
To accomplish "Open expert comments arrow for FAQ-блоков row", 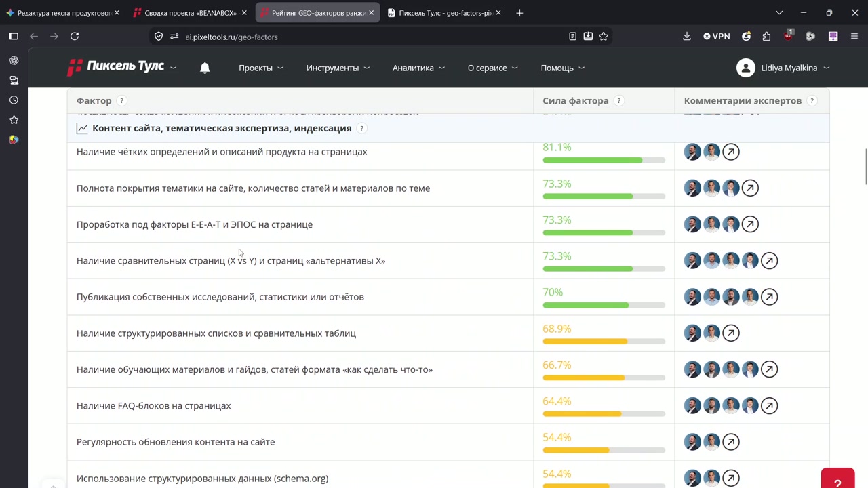I will click(x=769, y=405).
